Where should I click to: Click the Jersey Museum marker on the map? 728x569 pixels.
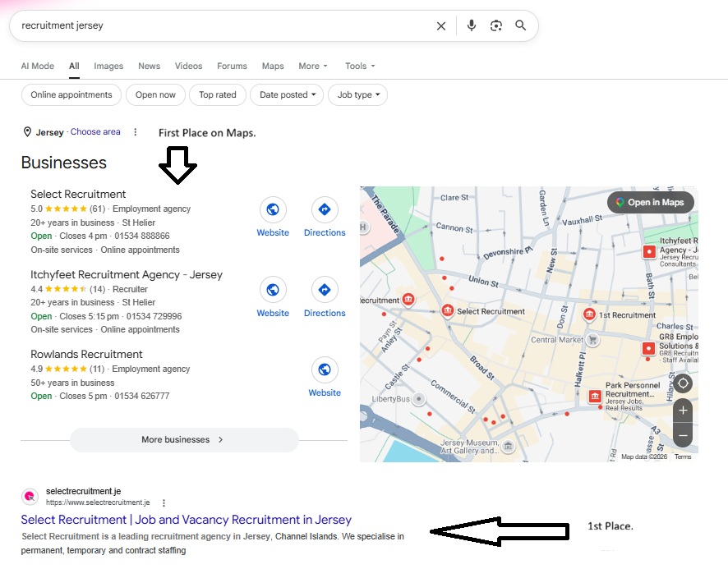coord(509,446)
